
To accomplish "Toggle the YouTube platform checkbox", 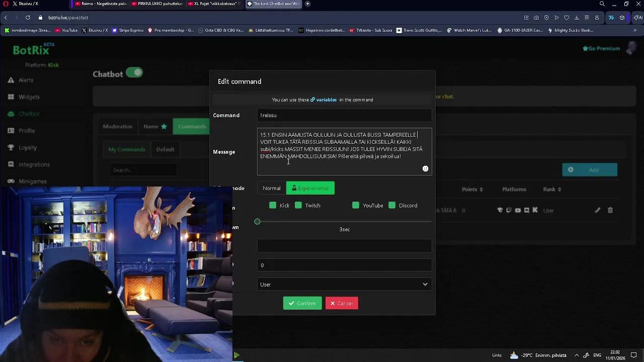I will click(x=356, y=205).
